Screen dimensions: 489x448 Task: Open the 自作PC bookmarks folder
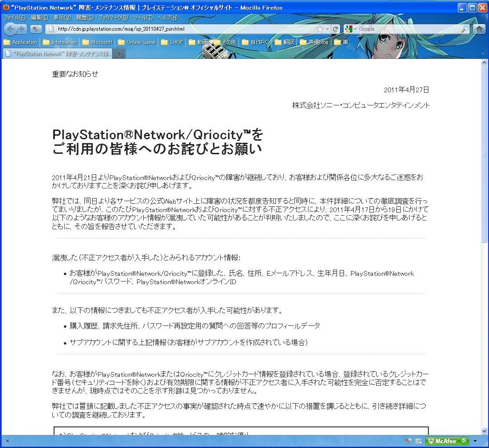pyautogui.click(x=255, y=42)
